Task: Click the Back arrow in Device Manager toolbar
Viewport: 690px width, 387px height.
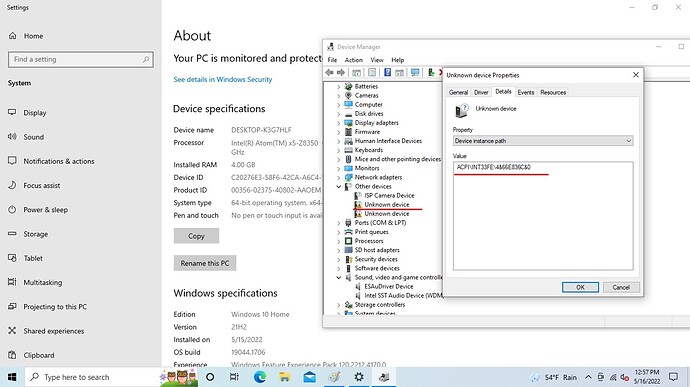Action: point(329,72)
